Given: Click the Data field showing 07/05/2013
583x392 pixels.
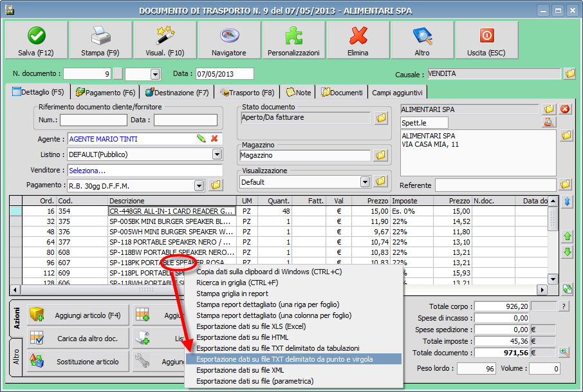Looking at the screenshot, I should pos(225,73).
